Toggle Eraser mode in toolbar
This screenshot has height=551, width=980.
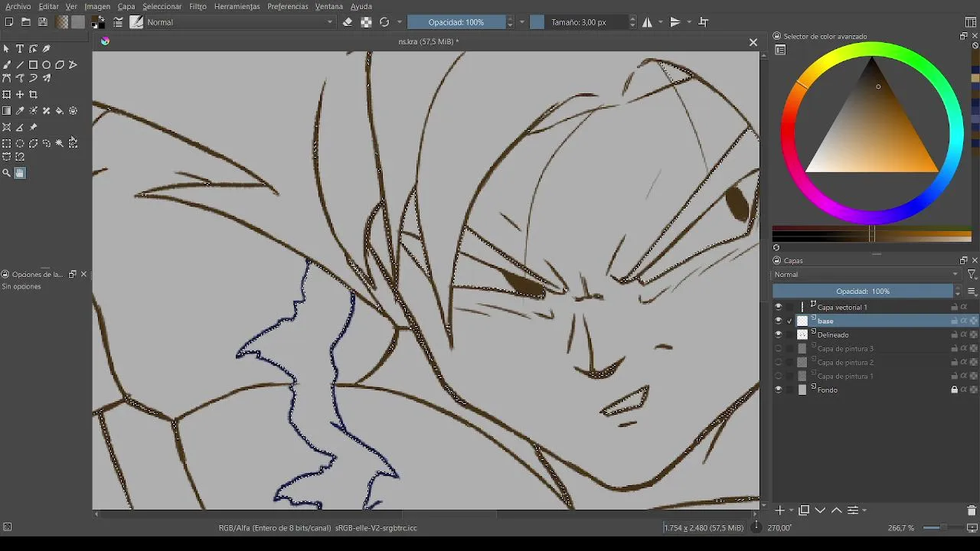348,22
